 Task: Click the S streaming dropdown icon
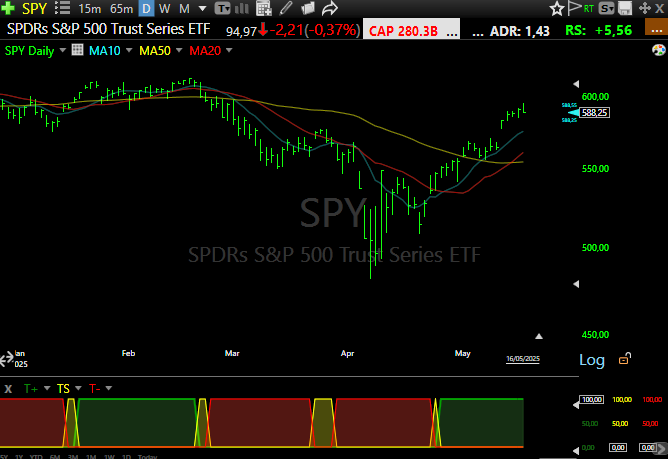tap(606, 8)
